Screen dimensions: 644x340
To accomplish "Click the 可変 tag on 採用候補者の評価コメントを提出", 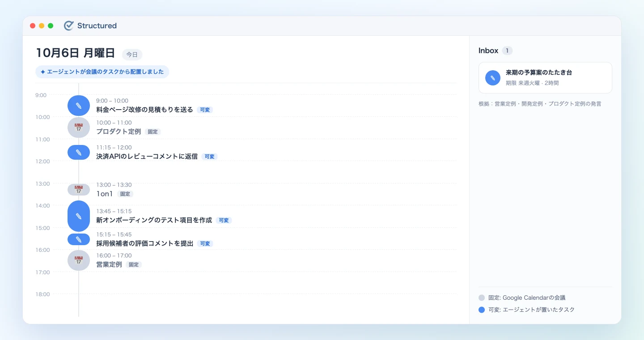I will (205, 244).
